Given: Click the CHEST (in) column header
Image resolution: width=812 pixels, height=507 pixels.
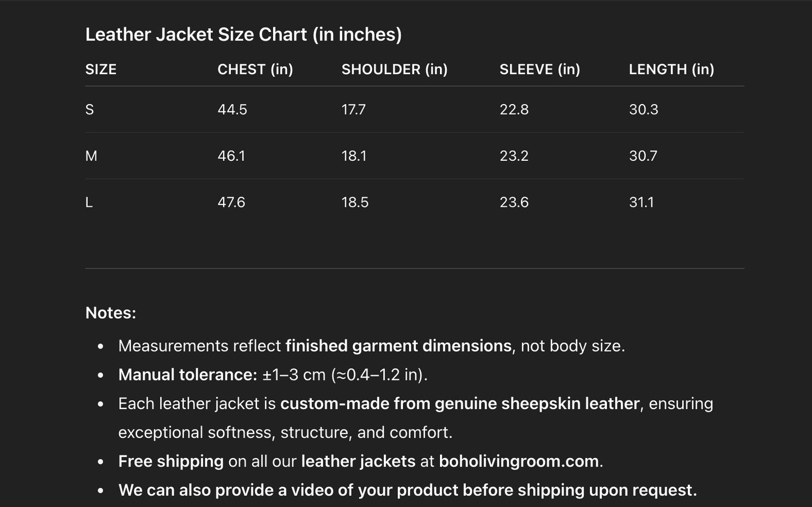Looking at the screenshot, I should pos(255,70).
